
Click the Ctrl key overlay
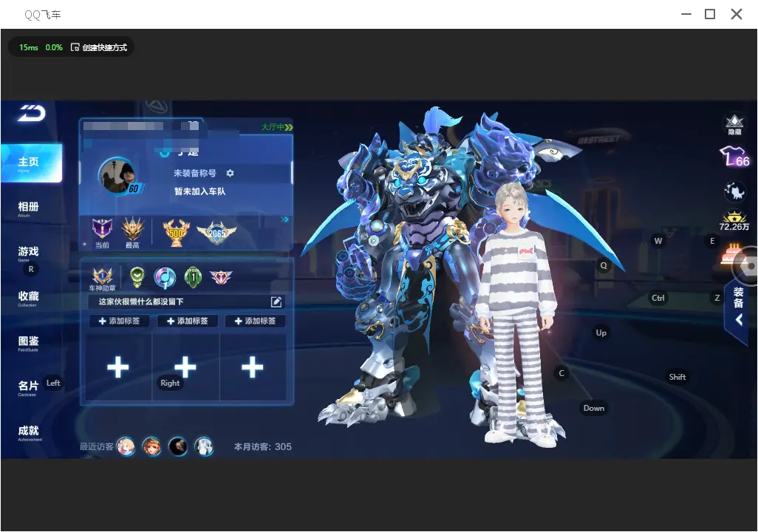(658, 298)
